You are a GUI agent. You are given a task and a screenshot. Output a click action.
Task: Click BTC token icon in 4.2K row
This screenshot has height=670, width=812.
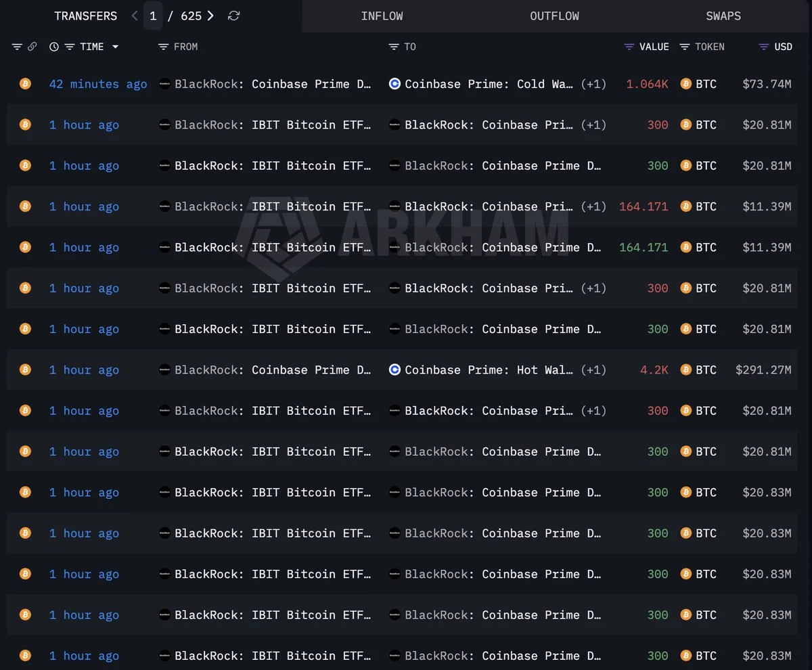(685, 370)
